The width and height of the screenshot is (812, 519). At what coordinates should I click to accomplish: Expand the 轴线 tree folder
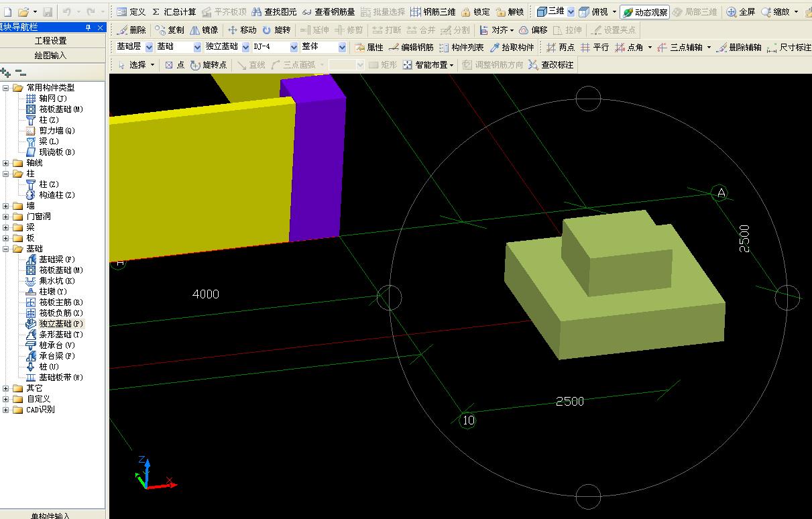[7, 163]
